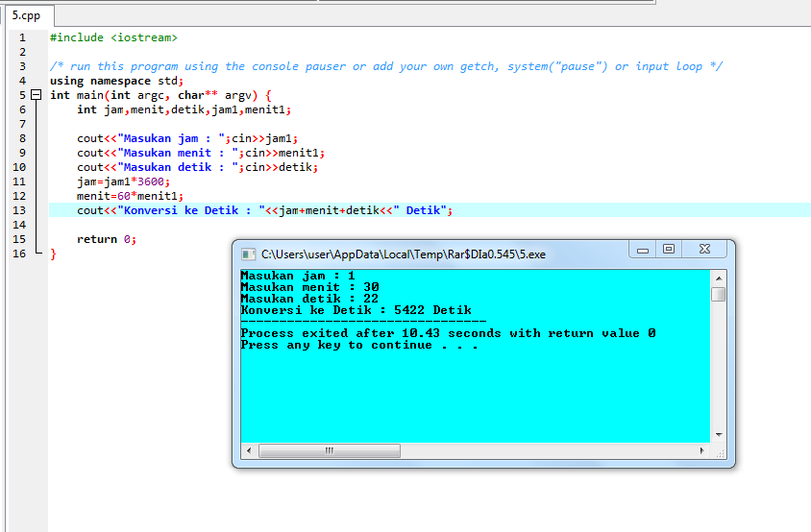Click console vertical scrollbar thumb
The image size is (811, 532).
click(x=719, y=294)
